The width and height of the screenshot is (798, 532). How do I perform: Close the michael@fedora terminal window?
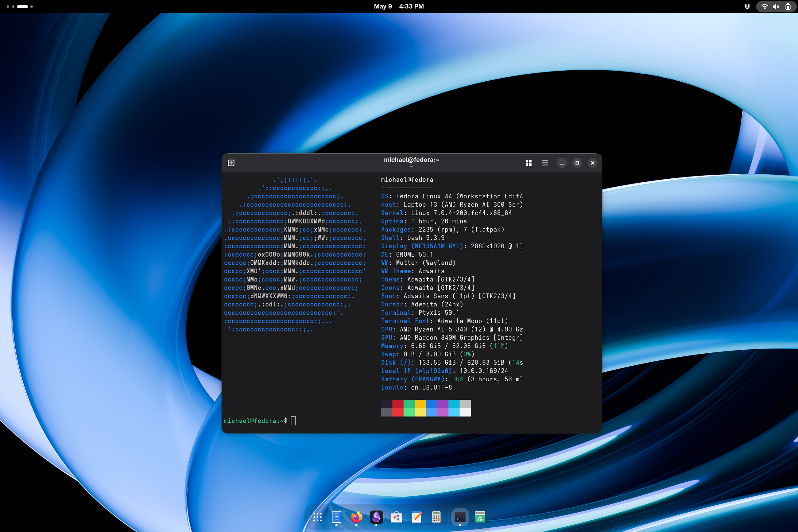coord(592,163)
